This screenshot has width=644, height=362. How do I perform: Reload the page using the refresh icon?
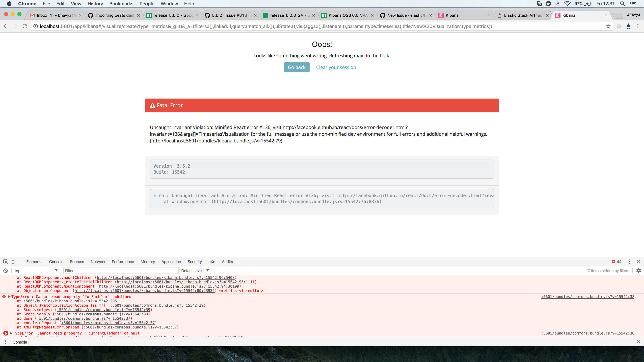click(x=25, y=26)
